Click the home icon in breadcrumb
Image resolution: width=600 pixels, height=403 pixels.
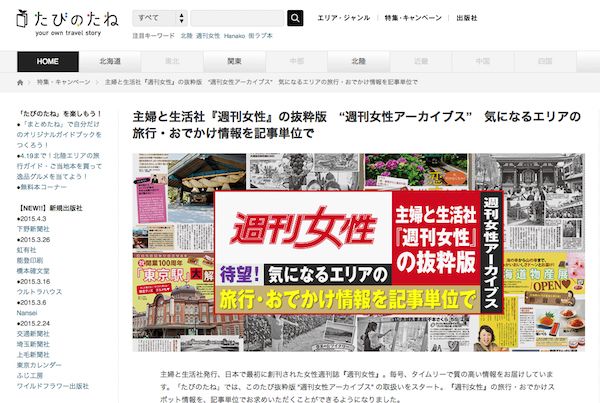[20, 82]
